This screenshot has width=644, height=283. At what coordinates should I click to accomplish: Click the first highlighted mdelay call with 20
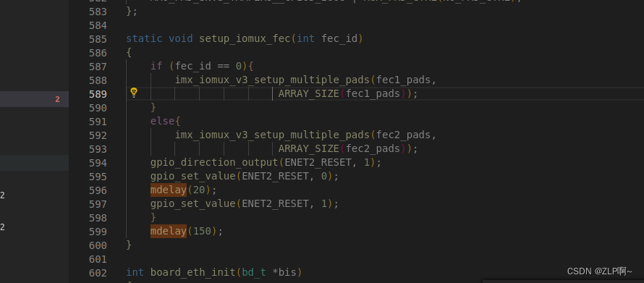(169, 190)
